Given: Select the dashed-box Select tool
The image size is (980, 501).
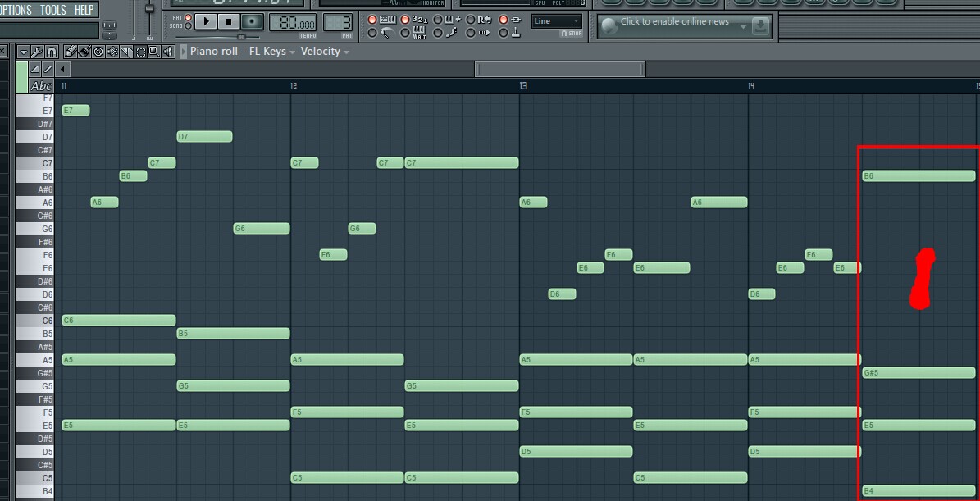Looking at the screenshot, I should pyautogui.click(x=140, y=52).
